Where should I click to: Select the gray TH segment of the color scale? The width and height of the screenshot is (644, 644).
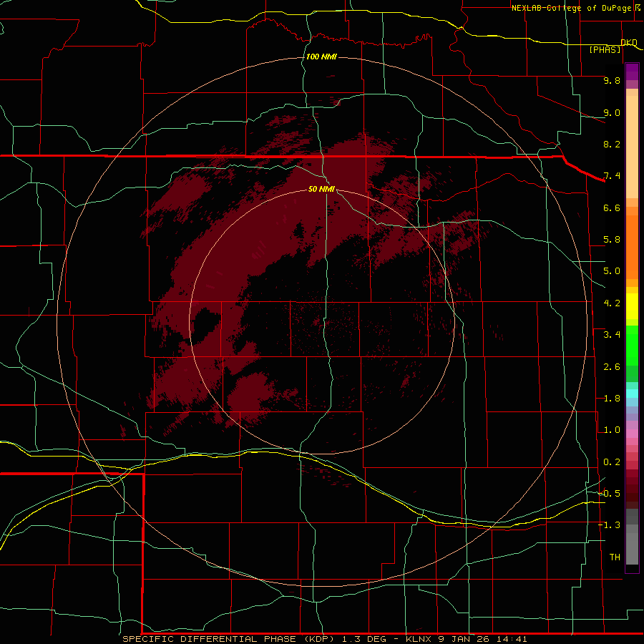click(x=632, y=537)
